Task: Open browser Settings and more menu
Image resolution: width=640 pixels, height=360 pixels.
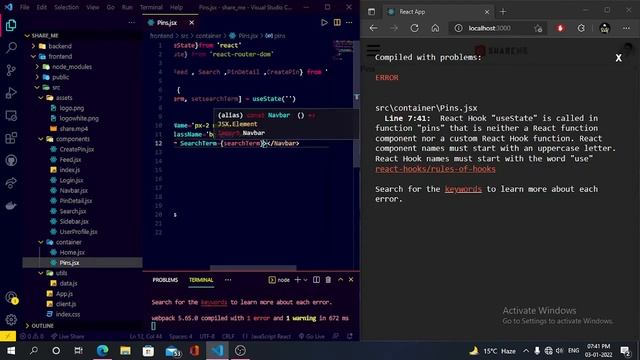Action: [626, 28]
